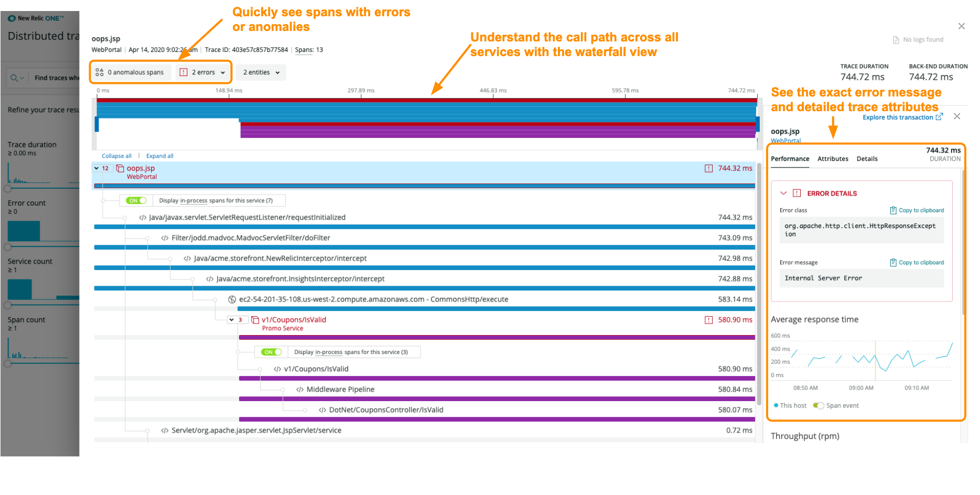This screenshot has width=980, height=495.
Task: Click the Service count slider handle
Action: (x=7, y=305)
